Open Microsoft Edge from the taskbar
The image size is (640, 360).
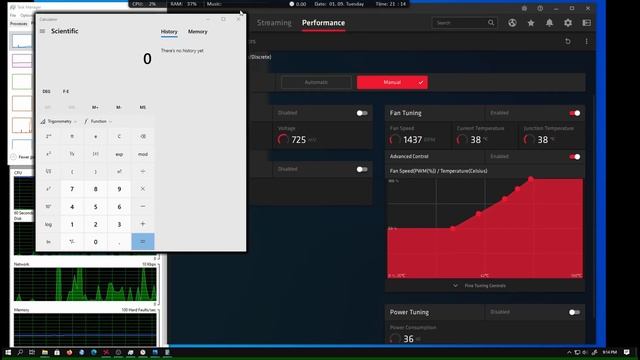click(94, 352)
